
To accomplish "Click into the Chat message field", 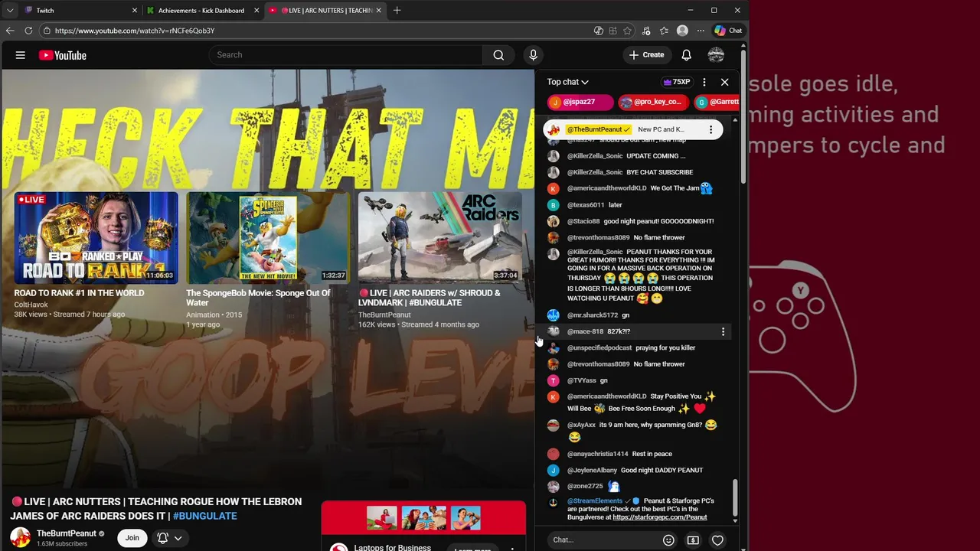I will 605,540.
